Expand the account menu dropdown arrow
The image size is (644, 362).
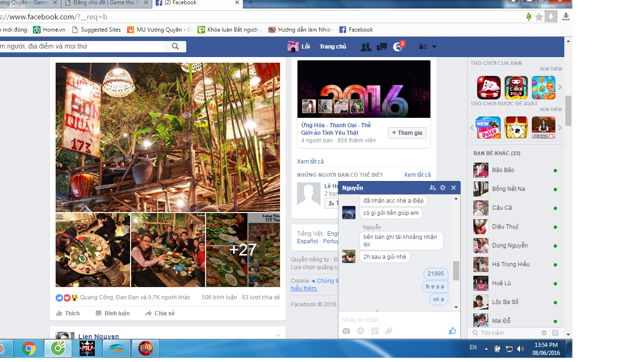click(x=434, y=47)
